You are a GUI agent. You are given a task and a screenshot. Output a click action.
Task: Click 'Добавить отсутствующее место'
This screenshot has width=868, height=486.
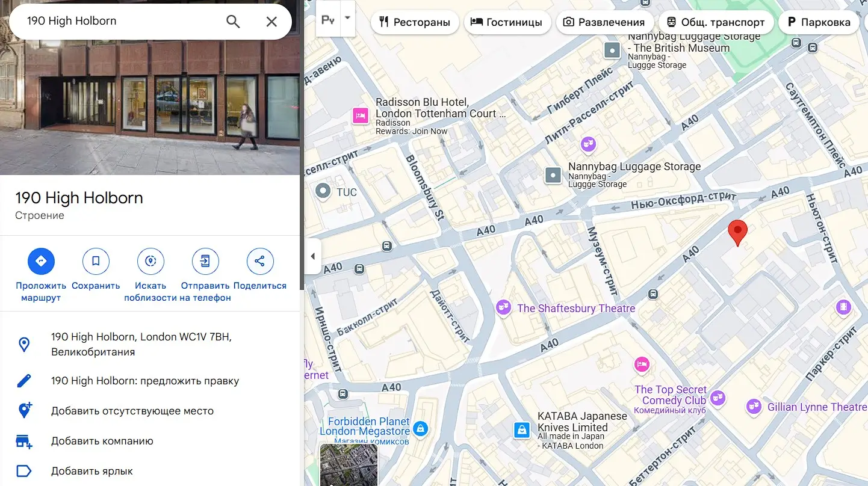(132, 411)
